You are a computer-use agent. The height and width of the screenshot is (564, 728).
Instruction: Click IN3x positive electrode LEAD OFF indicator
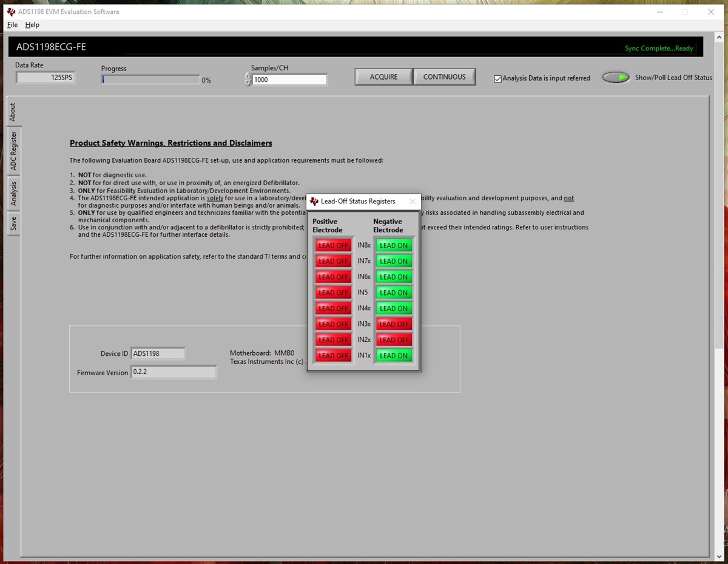tap(334, 324)
